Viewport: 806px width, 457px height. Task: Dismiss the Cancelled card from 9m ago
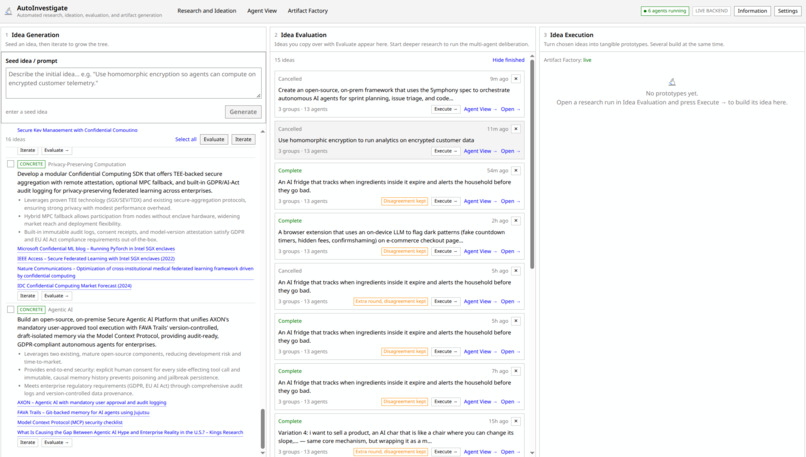pos(516,79)
